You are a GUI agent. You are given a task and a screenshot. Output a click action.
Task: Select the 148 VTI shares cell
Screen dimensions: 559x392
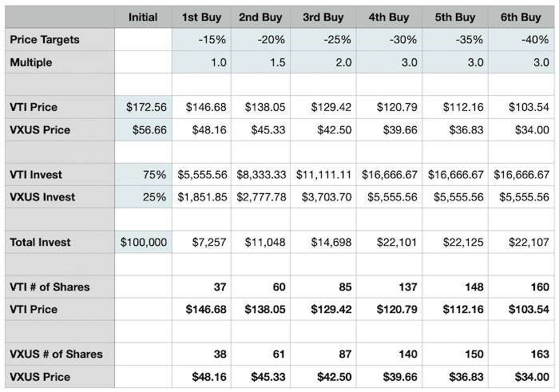[x=455, y=287]
